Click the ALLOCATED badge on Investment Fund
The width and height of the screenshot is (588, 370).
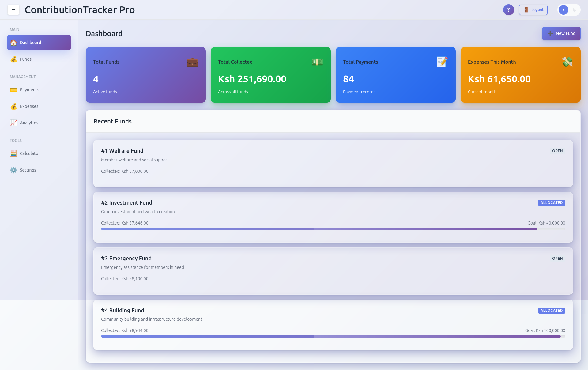[551, 202]
